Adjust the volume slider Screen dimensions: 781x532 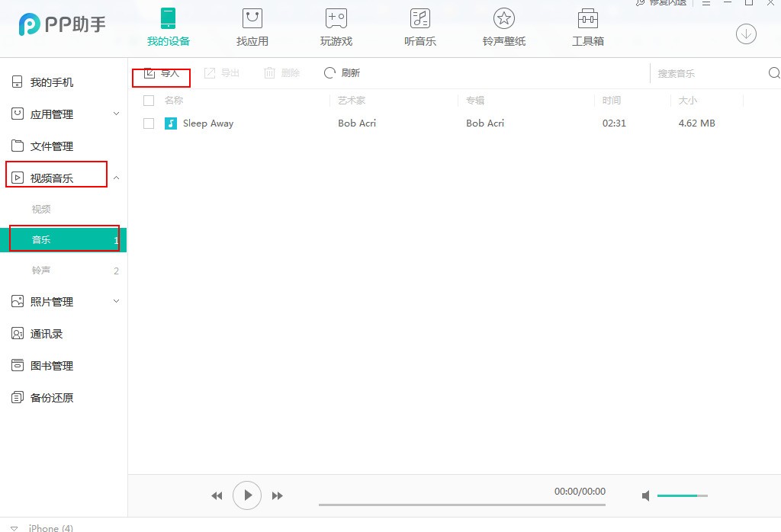click(681, 495)
